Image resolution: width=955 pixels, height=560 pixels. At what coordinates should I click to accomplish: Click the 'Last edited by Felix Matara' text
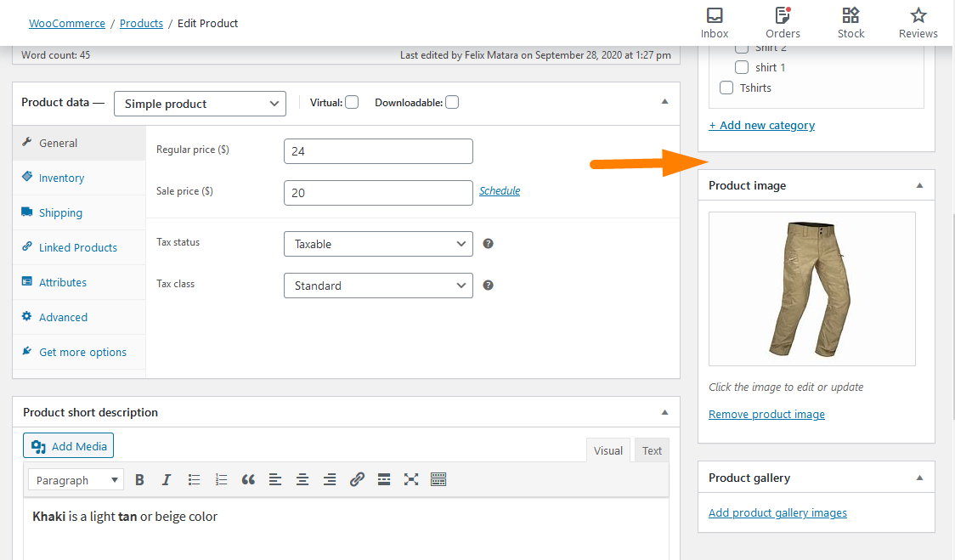click(535, 55)
